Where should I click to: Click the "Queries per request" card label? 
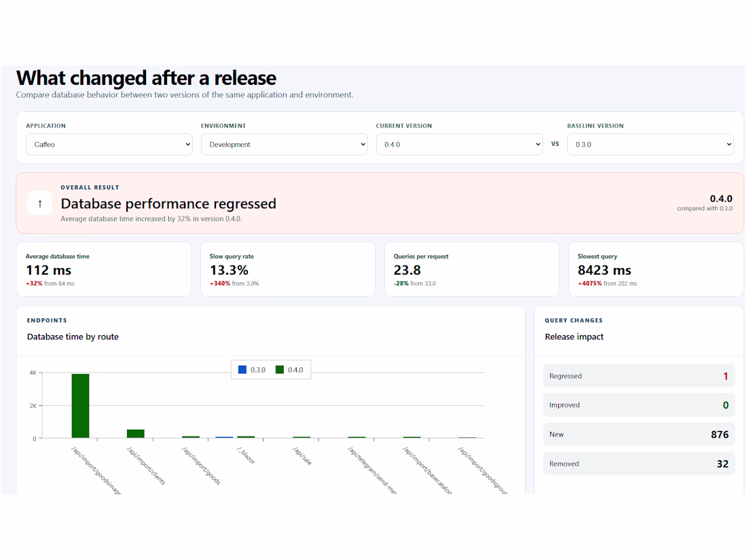(421, 256)
